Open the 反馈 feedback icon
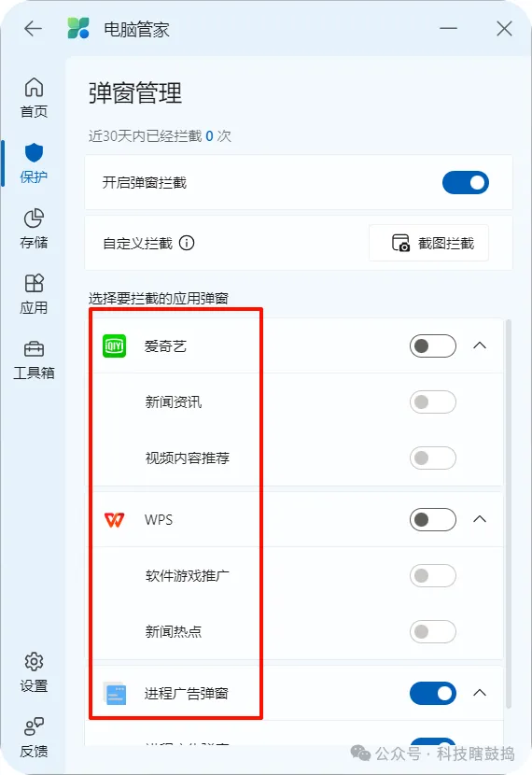This screenshot has height=775, width=532. coord(34,726)
